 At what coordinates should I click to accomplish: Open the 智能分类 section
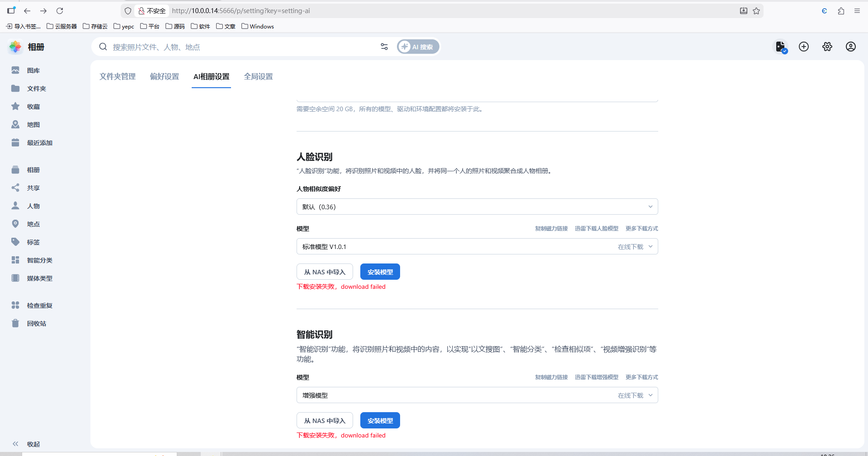(x=39, y=260)
